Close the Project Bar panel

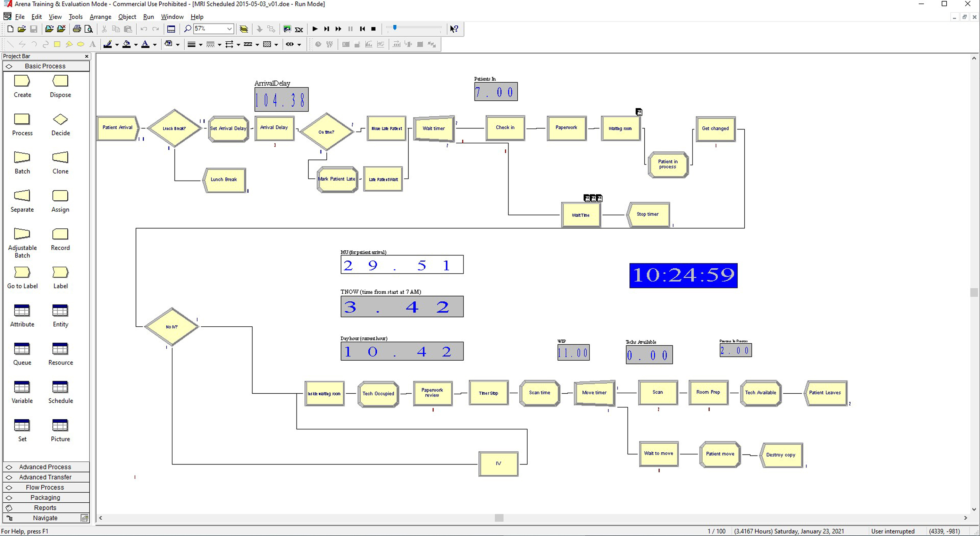coord(87,56)
